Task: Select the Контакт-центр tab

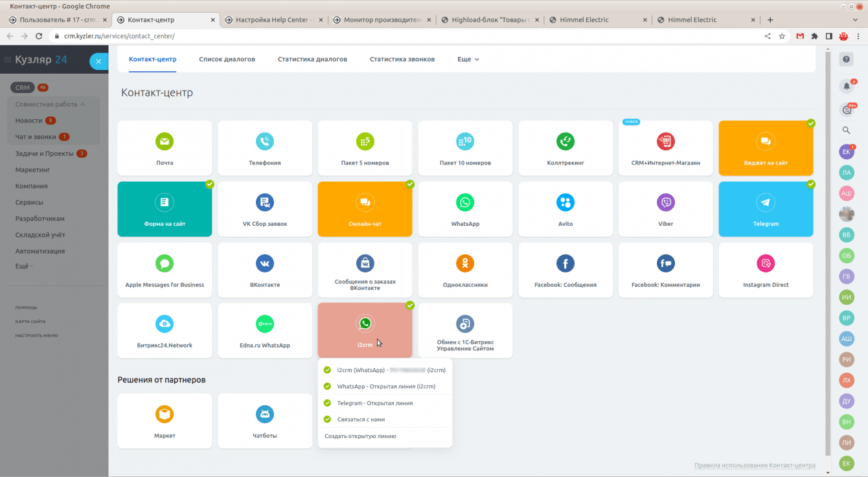Action: click(x=152, y=60)
